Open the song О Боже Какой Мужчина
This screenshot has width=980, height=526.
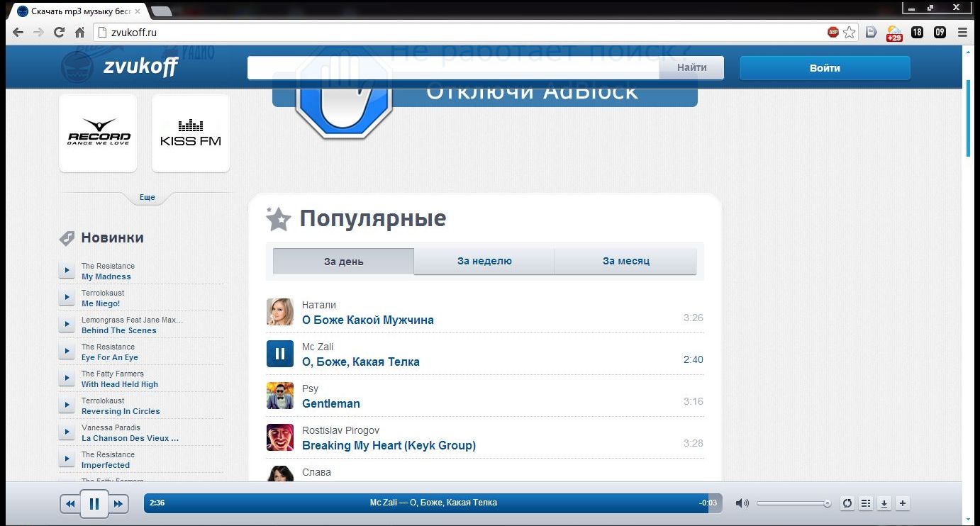click(368, 320)
